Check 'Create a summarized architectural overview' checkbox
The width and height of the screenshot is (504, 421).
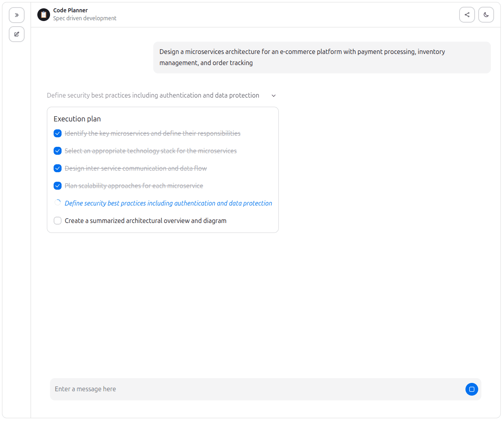58,221
